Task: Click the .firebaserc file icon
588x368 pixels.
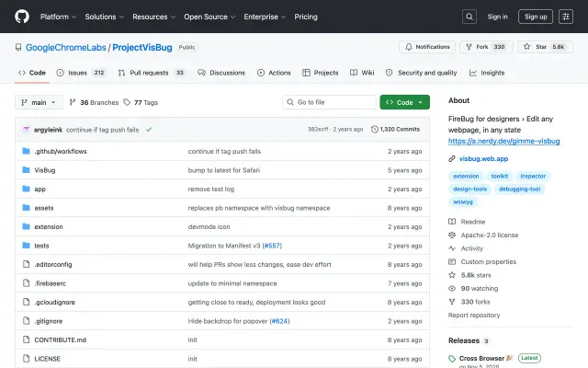Action: pyautogui.click(x=26, y=282)
